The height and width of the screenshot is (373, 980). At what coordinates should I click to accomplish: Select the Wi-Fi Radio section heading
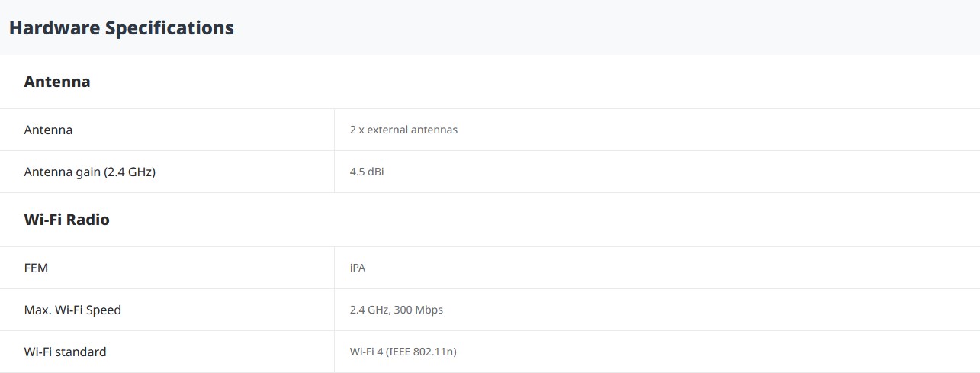click(67, 220)
